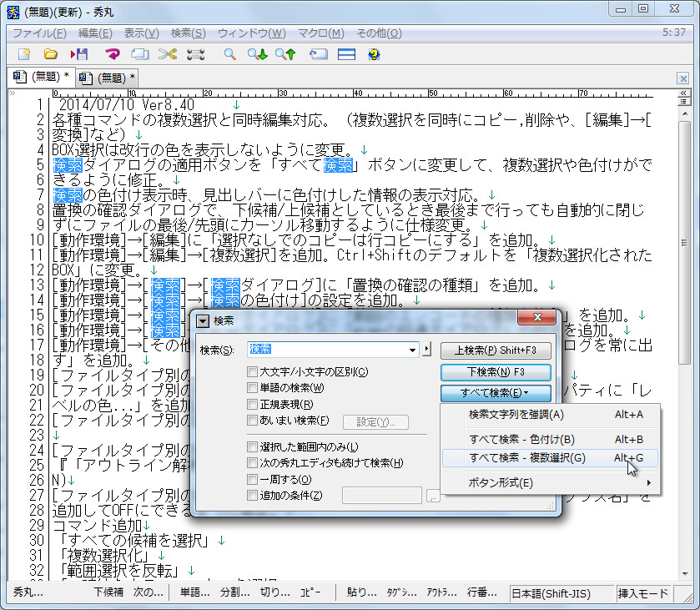Toggle 大文字/小文字の区別 checkbox
Image resolution: width=700 pixels, height=610 pixels.
252,371
